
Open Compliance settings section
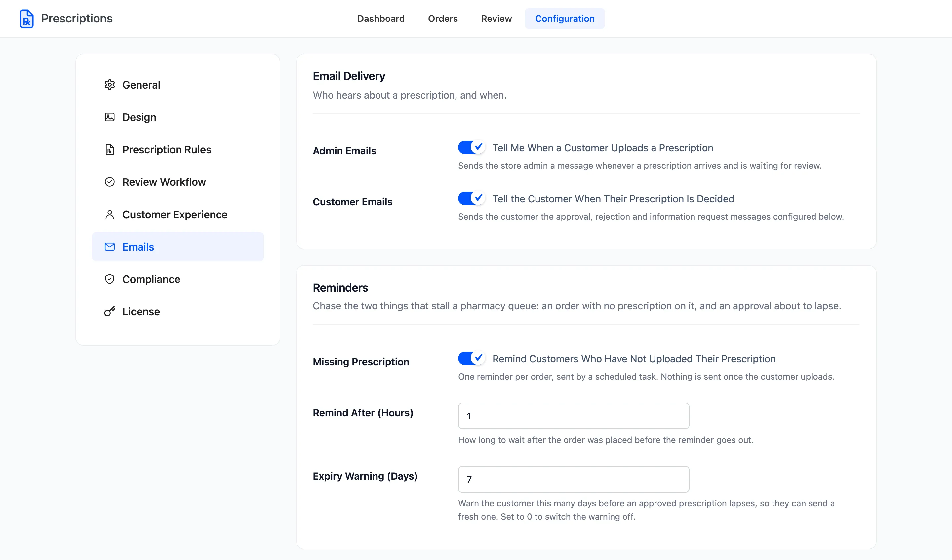[x=178, y=279]
